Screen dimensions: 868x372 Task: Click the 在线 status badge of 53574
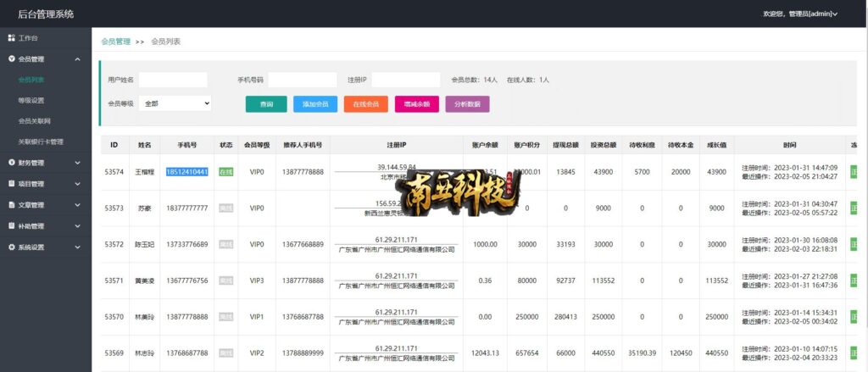[225, 172]
